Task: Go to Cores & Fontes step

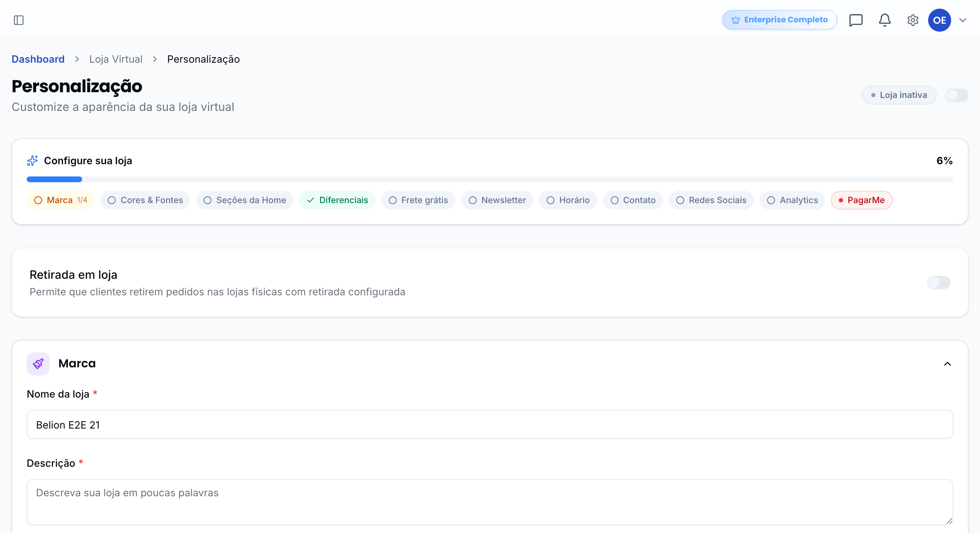Action: [145, 200]
